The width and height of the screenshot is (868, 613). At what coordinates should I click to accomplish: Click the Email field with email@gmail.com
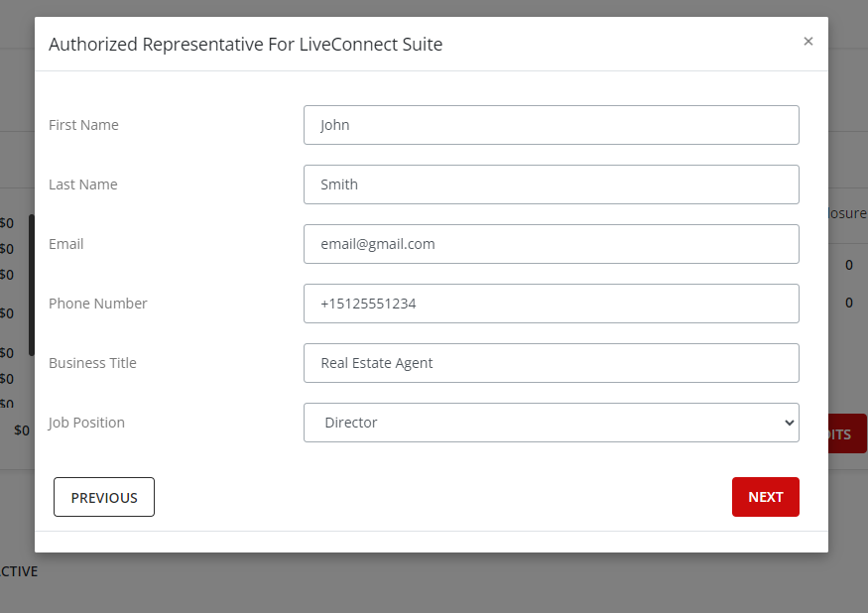551,244
